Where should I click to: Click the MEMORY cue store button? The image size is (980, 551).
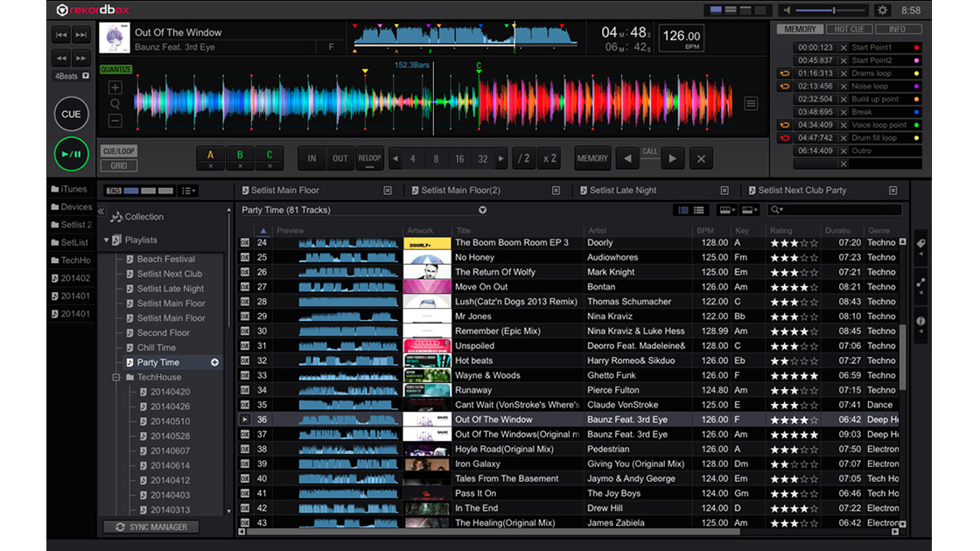click(x=591, y=158)
